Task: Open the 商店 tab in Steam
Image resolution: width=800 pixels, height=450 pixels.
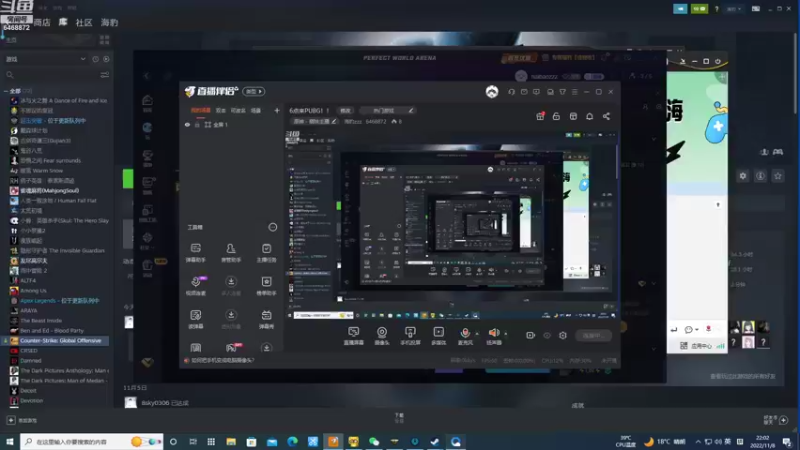Action: point(42,22)
